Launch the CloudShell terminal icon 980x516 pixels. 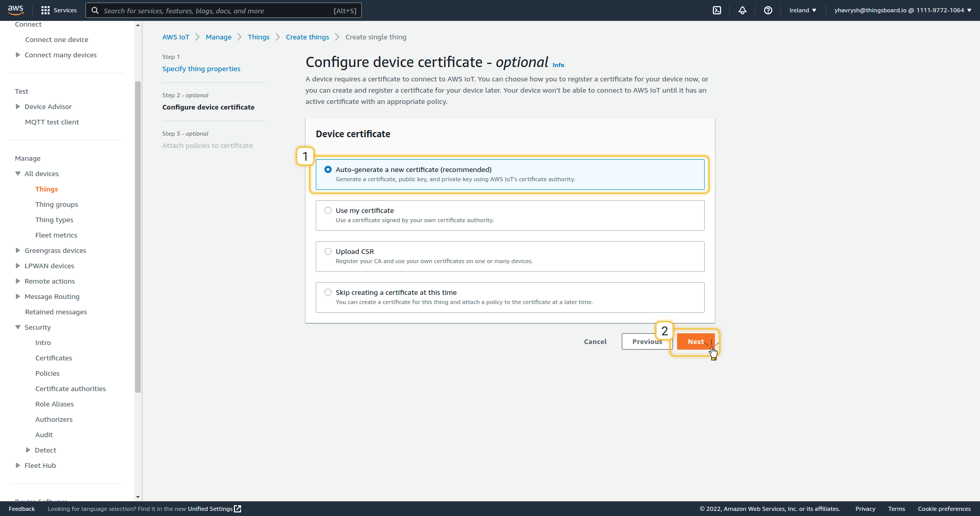pyautogui.click(x=717, y=10)
